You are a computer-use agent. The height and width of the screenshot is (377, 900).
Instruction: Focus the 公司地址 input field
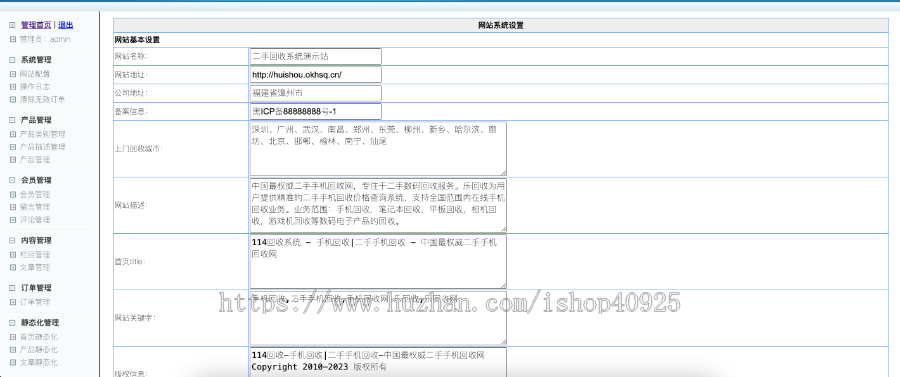[316, 94]
